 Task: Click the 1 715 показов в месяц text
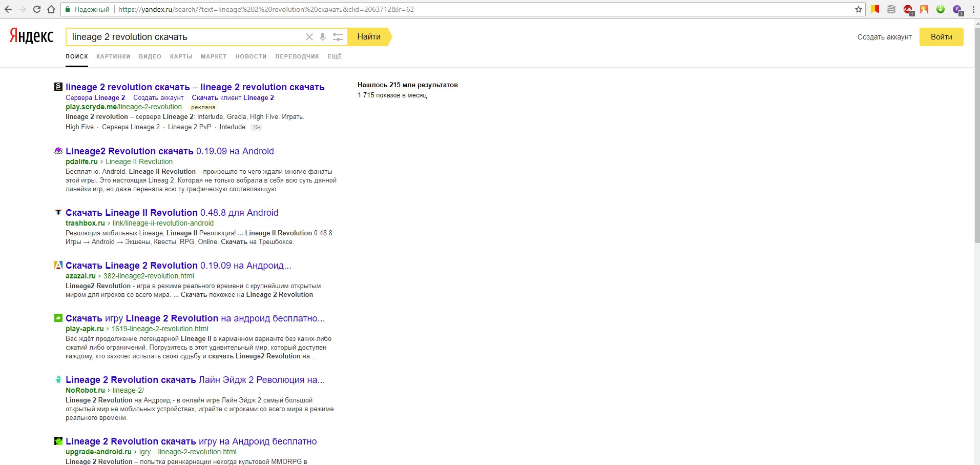(x=392, y=95)
